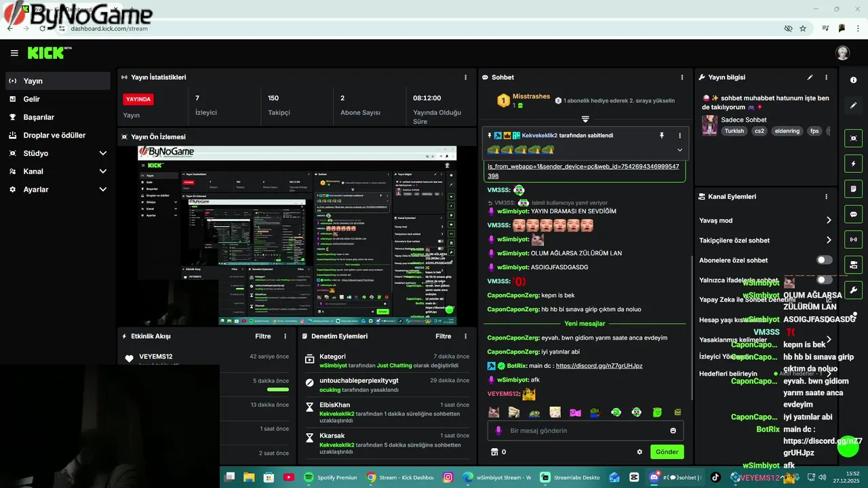868x488 pixels.
Task: Open the Etkinlik Akışı Filtre dropdown
Action: 262,336
